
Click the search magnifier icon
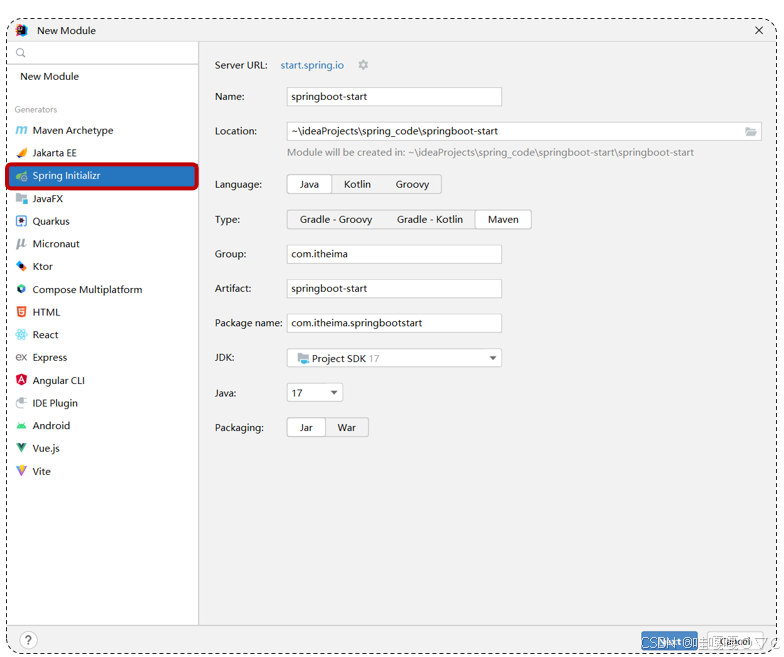click(x=20, y=53)
